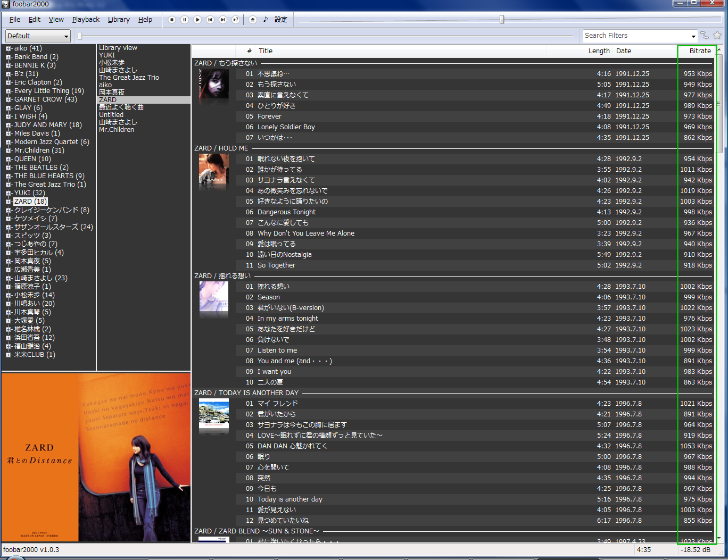Open the Edit menu
728x560 pixels.
(35, 20)
